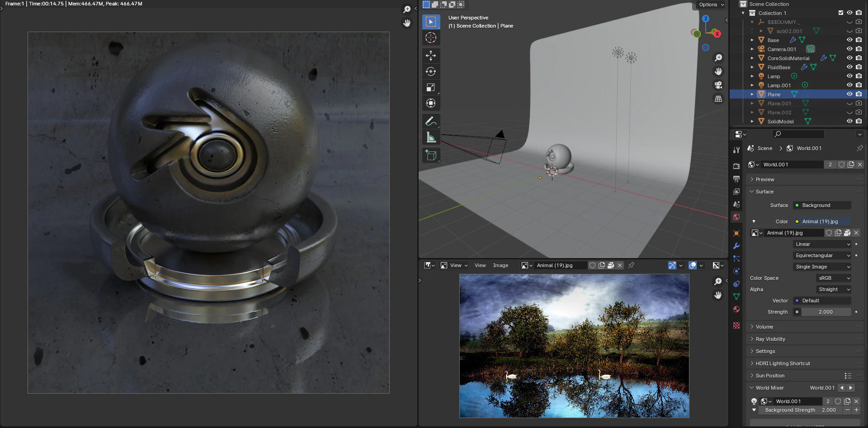Toggle Collection 1 exclude checkbox

click(x=841, y=13)
